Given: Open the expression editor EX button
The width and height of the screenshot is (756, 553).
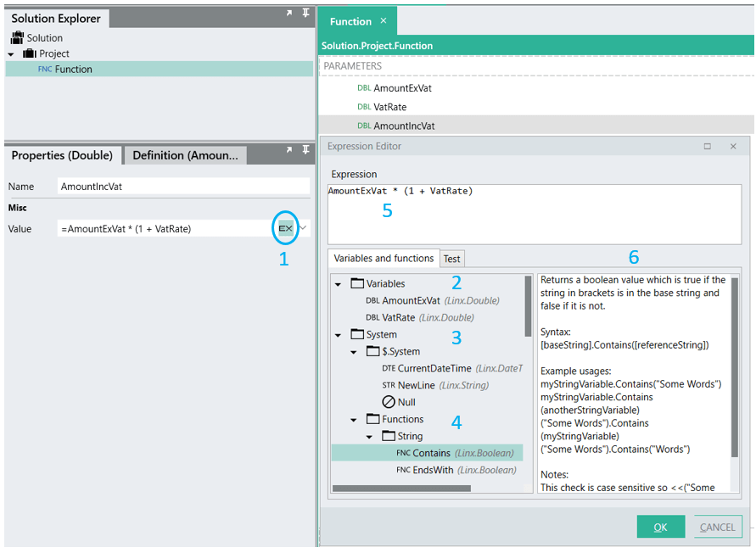Looking at the screenshot, I should click(285, 228).
